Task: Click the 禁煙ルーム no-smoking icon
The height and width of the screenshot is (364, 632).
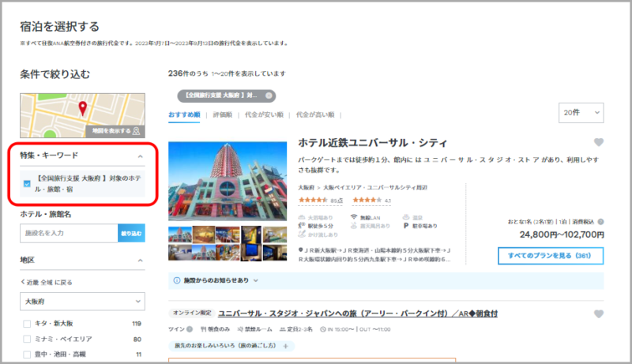Action: pyautogui.click(x=240, y=329)
